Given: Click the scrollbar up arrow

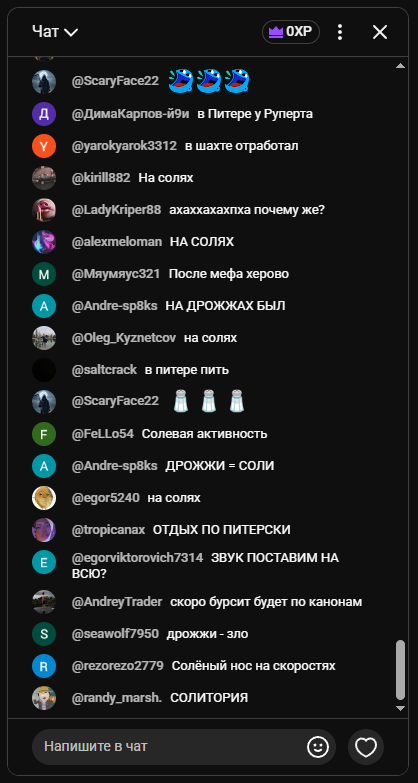Looking at the screenshot, I should [400, 66].
